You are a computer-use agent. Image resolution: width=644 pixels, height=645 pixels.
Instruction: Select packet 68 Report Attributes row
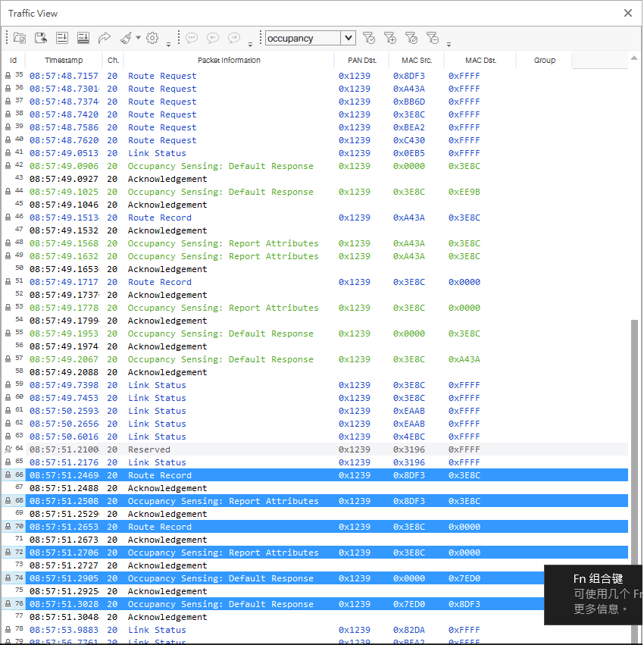pos(314,501)
